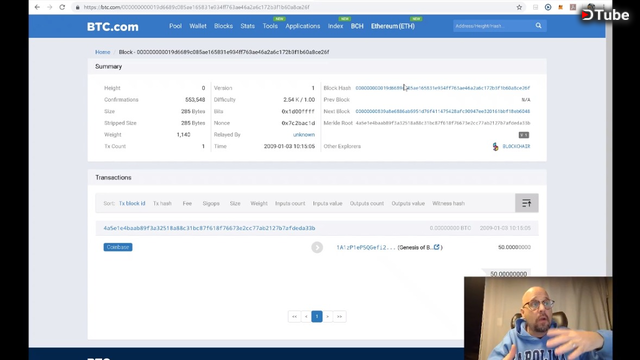
Task: Sort transactions by Inputs value
Action: pyautogui.click(x=327, y=203)
